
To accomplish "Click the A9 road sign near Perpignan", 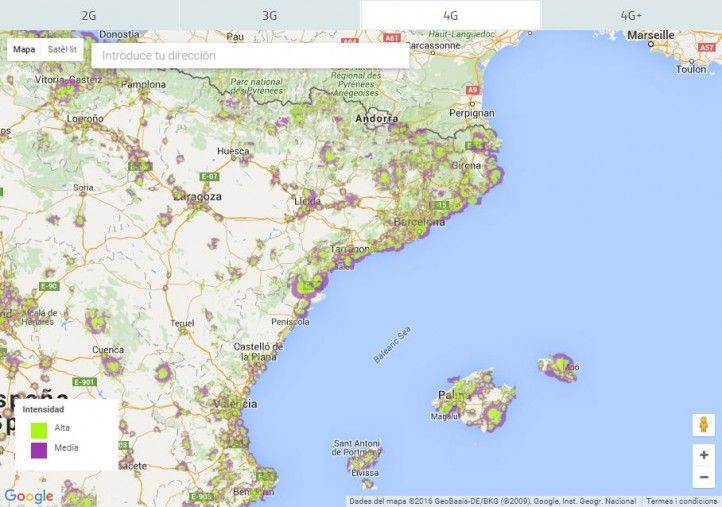I will [x=472, y=90].
